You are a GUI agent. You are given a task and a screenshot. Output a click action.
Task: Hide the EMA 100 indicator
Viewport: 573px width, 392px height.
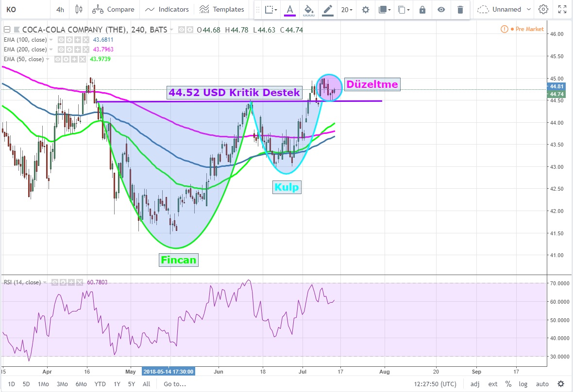pos(61,40)
